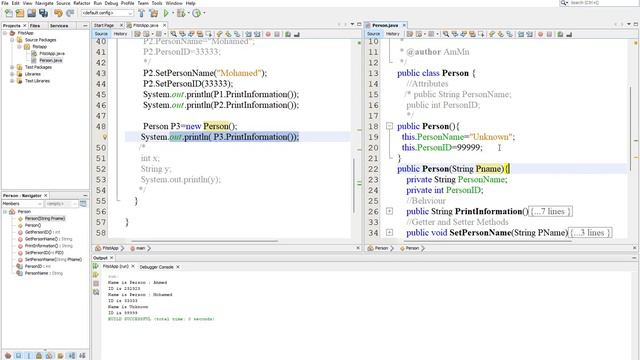Image resolution: width=640 pixels, height=360 pixels.
Task: Click the New Project toolbar icon
Action: pyautogui.click(x=20, y=13)
